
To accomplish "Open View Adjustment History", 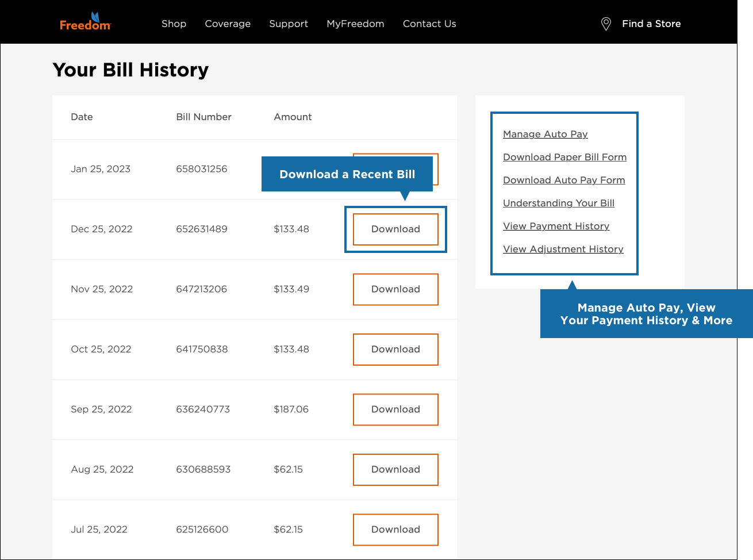I will click(563, 249).
